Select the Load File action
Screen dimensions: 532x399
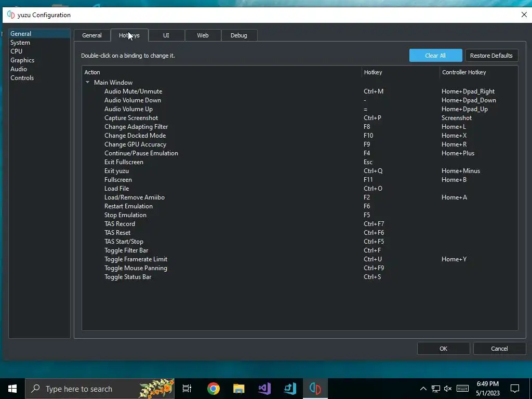tap(117, 188)
